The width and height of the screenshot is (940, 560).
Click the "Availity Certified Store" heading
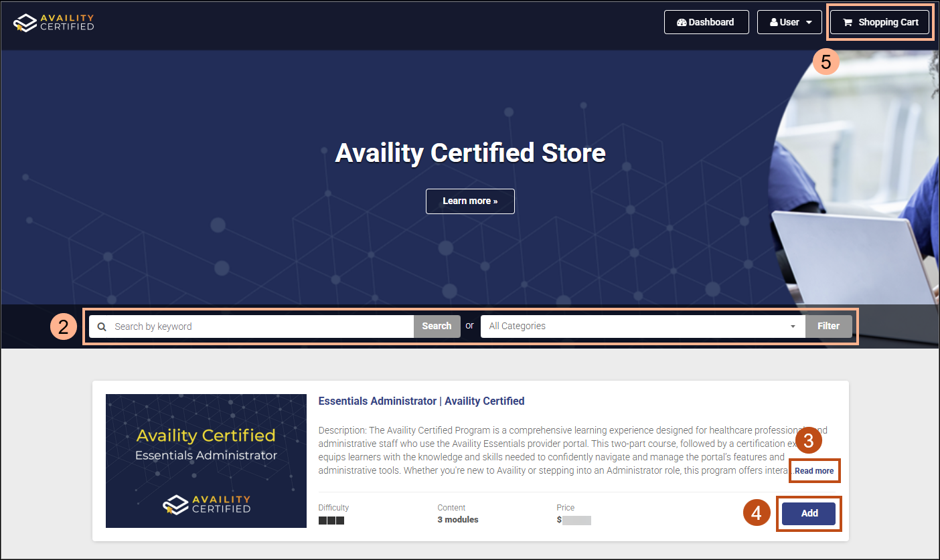tap(470, 153)
